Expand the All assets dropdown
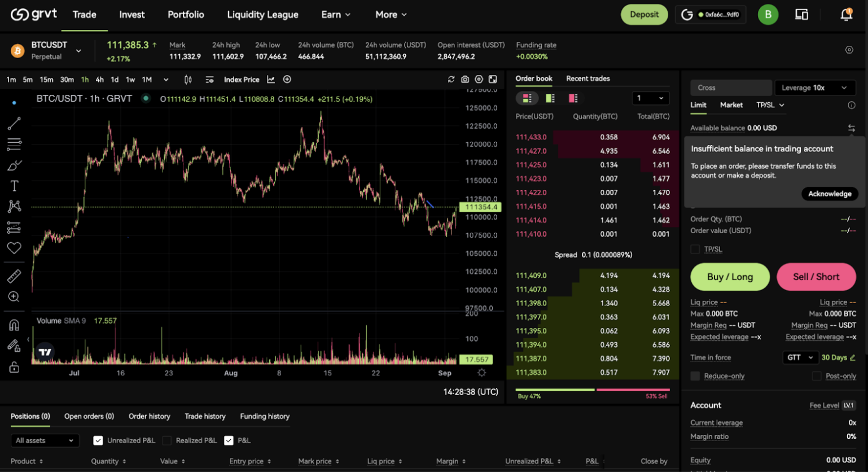 45,440
